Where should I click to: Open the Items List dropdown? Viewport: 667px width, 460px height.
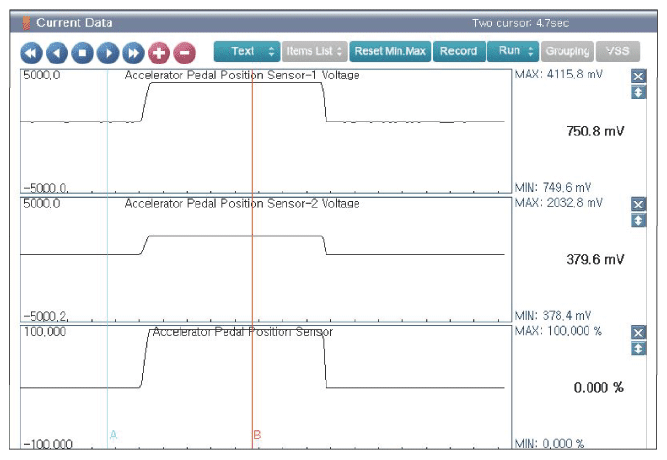[x=315, y=51]
